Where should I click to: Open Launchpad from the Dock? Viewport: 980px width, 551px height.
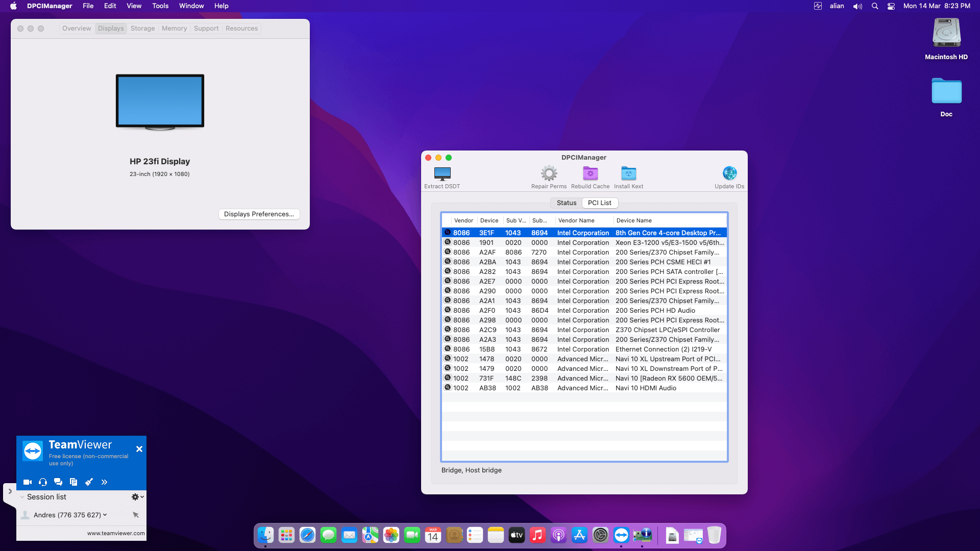point(286,535)
